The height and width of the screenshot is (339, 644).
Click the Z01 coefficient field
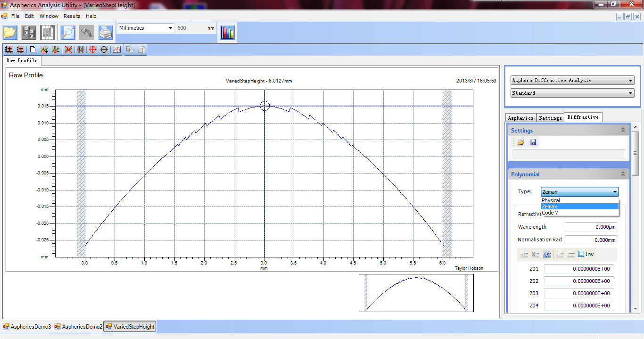pyautogui.click(x=579, y=269)
